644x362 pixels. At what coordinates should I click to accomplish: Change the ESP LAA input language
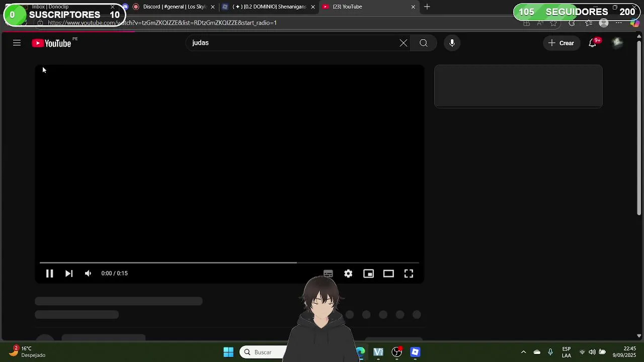tap(567, 352)
